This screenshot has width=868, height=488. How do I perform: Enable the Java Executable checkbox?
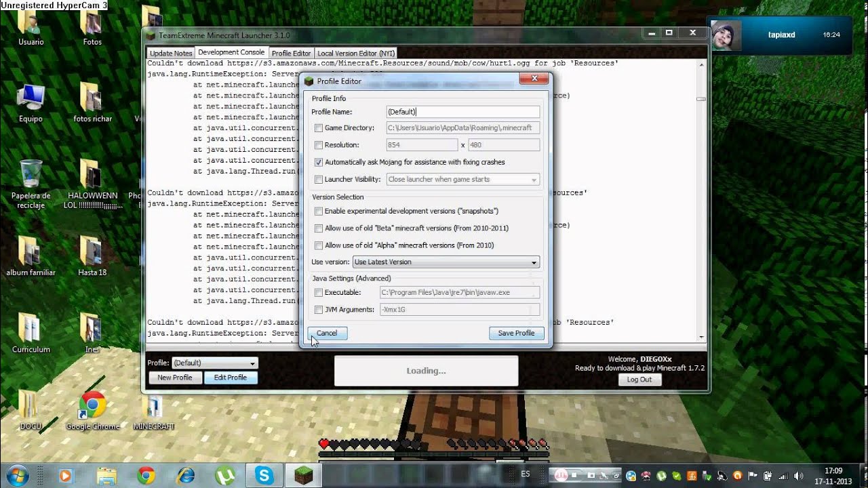(x=319, y=293)
